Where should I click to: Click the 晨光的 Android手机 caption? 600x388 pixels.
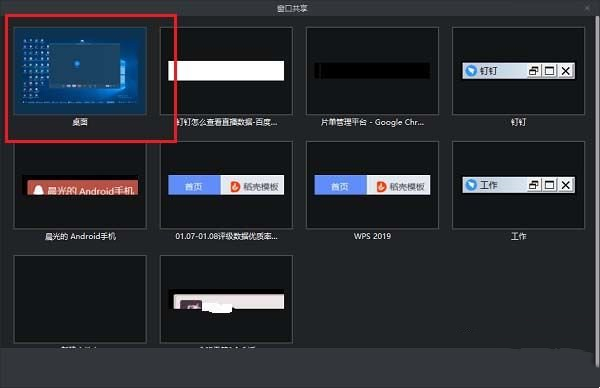pyautogui.click(x=80, y=236)
